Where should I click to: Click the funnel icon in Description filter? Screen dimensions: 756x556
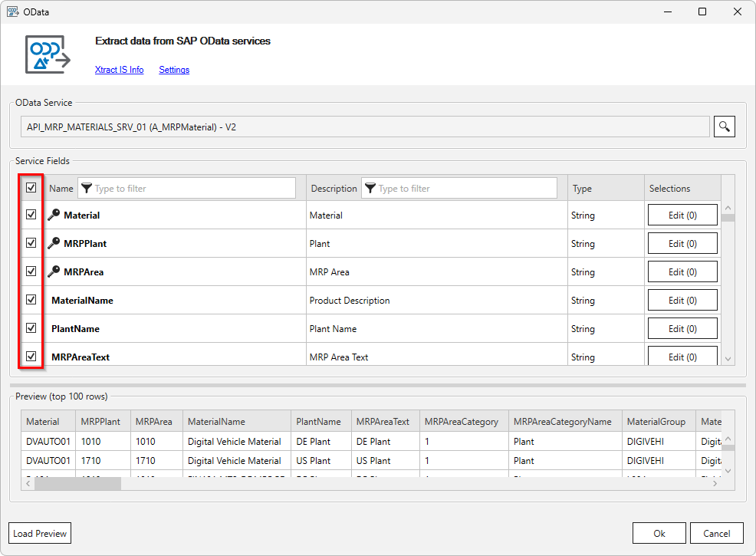[x=370, y=188]
